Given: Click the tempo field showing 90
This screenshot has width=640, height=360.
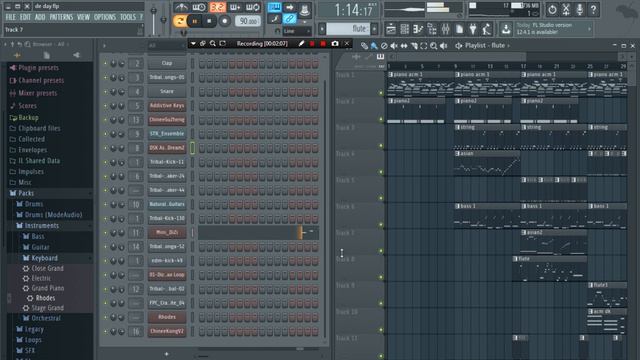Looking at the screenshot, I should click(x=248, y=21).
